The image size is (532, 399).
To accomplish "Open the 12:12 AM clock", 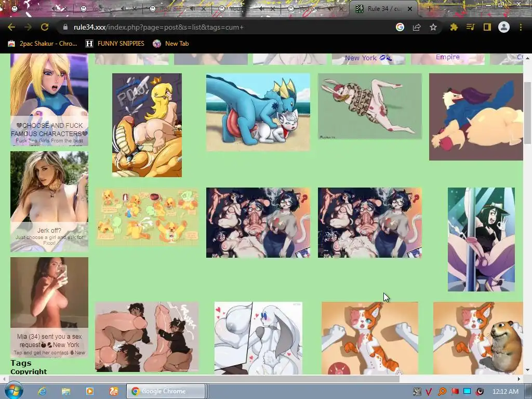I will coord(505,392).
